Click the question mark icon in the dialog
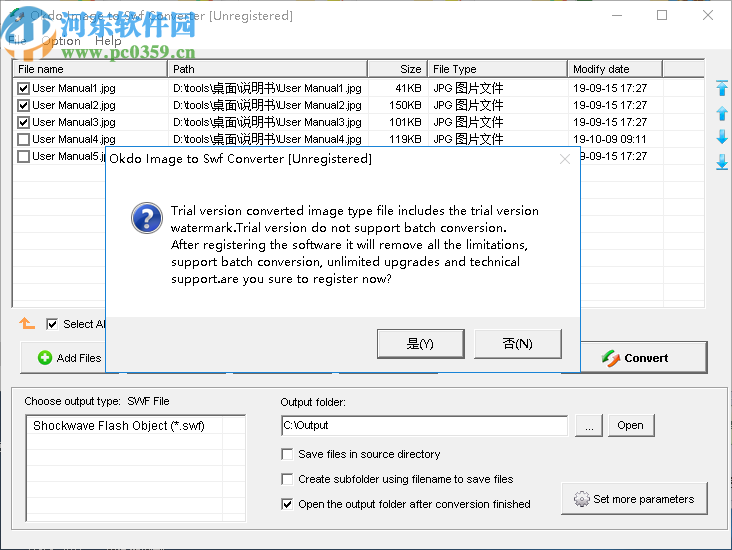Screen dimensions: 732x550 (x=147, y=218)
